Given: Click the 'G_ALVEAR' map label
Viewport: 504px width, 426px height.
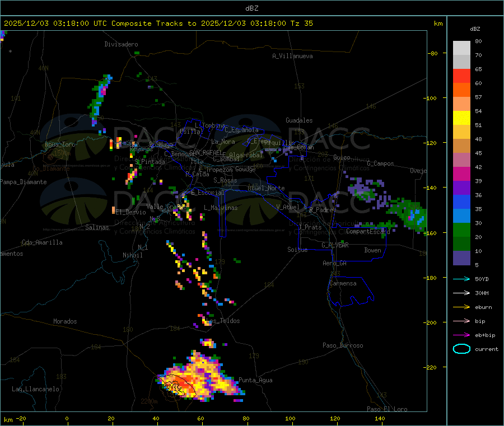Looking at the screenshot, I should tap(335, 245).
